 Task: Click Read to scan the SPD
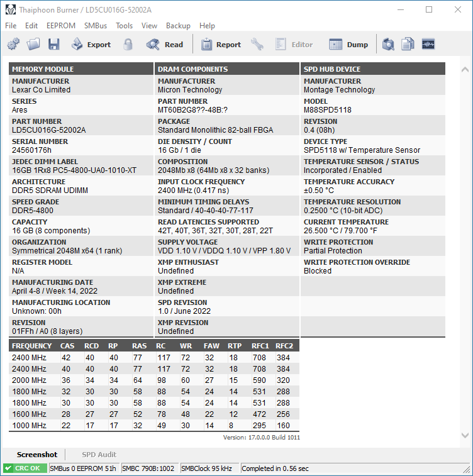coord(165,44)
